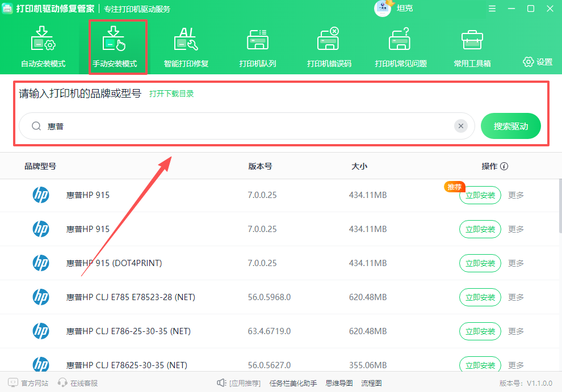Select 惠普HP CLJ E786-25-30-35 (NET) name
This screenshot has height=392, width=562.
[x=128, y=331]
